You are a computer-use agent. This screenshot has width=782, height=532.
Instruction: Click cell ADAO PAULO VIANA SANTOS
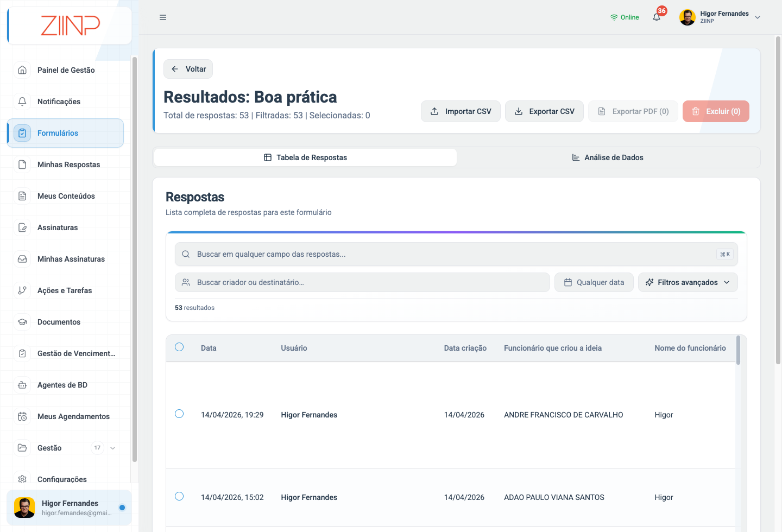pyautogui.click(x=554, y=497)
